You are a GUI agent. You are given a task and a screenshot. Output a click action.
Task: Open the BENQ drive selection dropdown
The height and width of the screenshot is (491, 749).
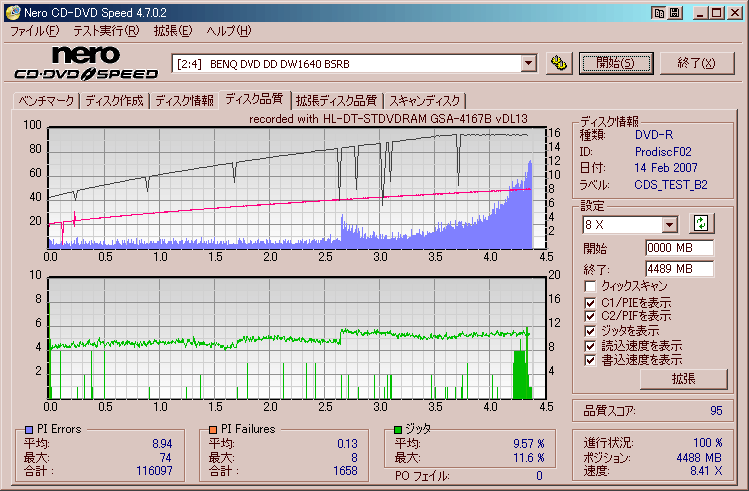(528, 63)
